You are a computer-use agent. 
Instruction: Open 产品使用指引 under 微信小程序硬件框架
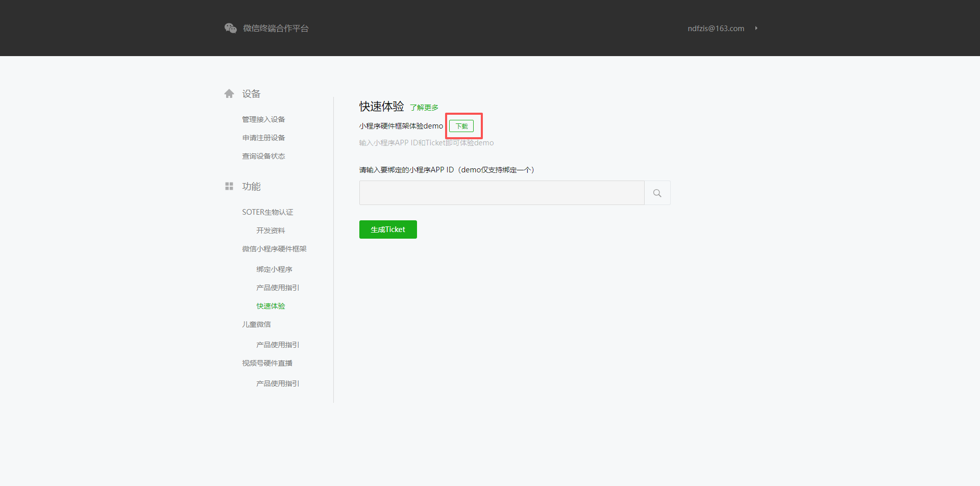point(278,288)
